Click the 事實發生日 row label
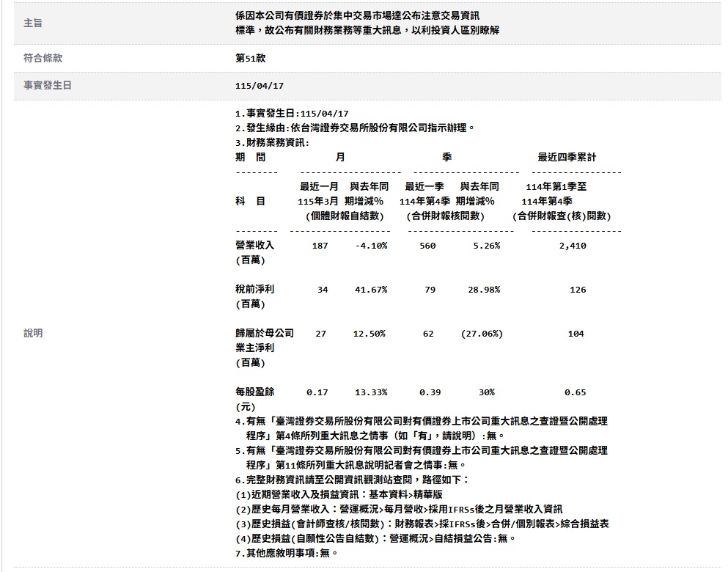The height and width of the screenshot is (572, 728). click(x=48, y=86)
